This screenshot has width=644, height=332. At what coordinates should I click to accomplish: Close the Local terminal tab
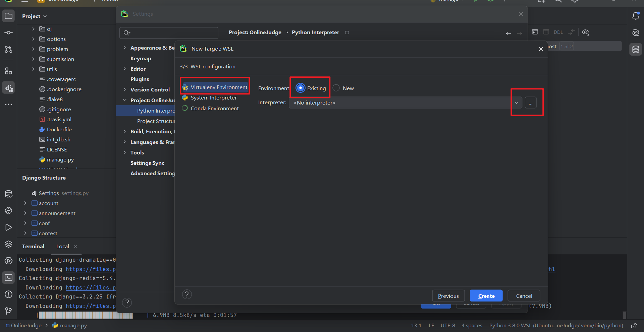(75, 247)
